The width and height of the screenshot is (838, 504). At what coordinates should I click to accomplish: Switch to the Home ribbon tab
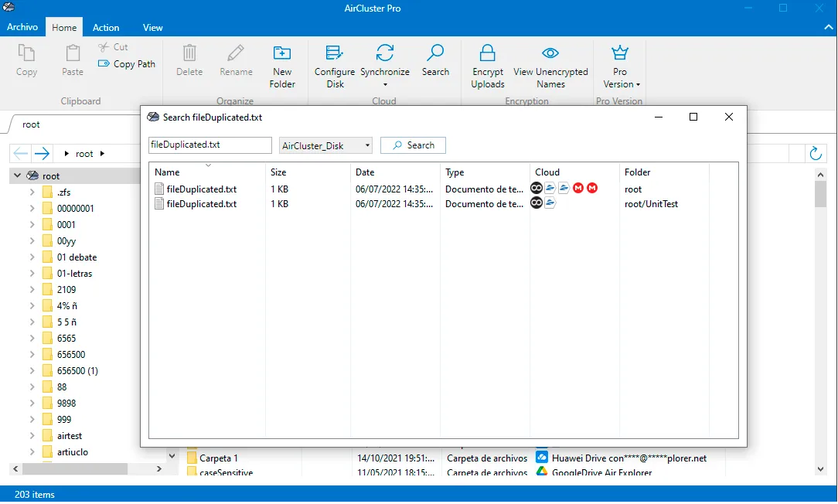(64, 27)
